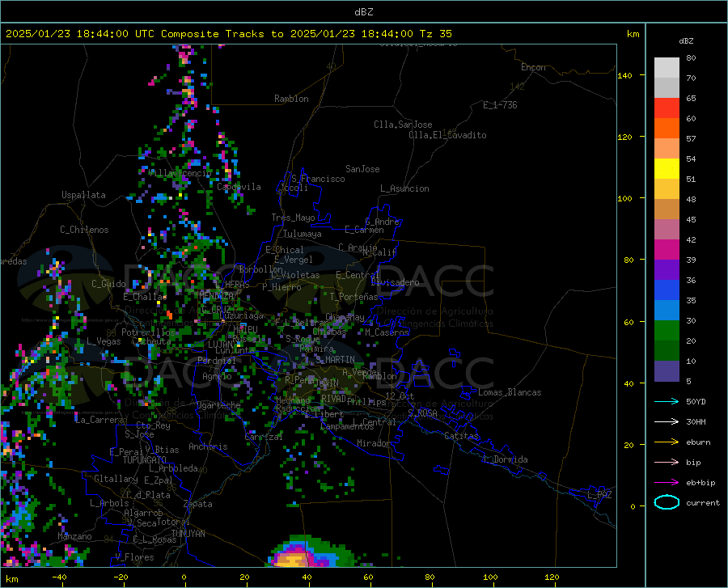Click the bright yellow 54 dBZ swatch
This screenshot has height=588, width=728.
tap(667, 169)
